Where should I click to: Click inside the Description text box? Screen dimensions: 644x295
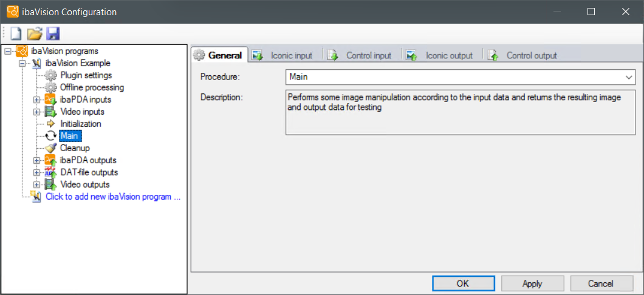click(461, 113)
